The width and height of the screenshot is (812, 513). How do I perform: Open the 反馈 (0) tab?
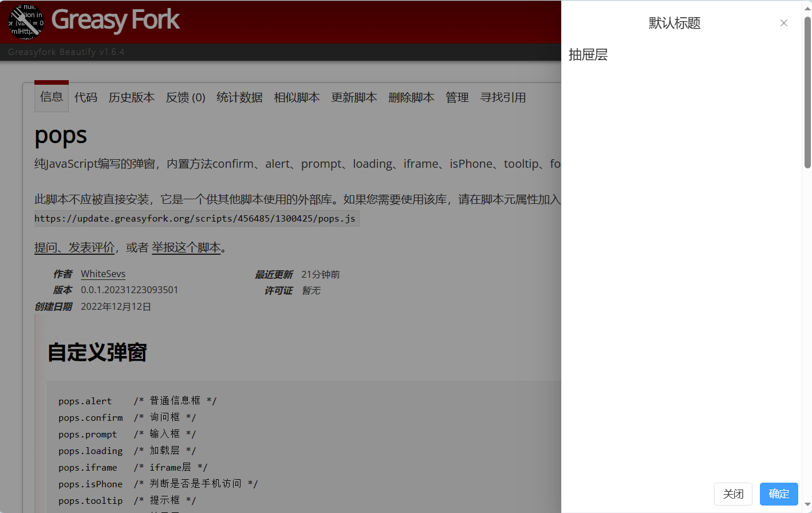[x=186, y=97]
